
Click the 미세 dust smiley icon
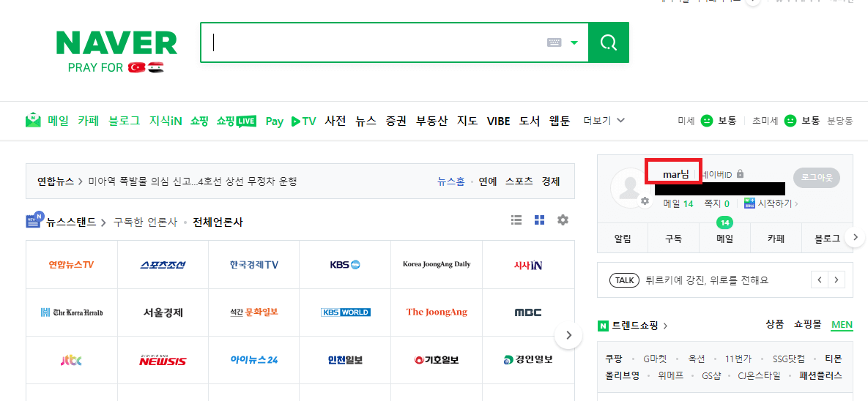coord(706,121)
